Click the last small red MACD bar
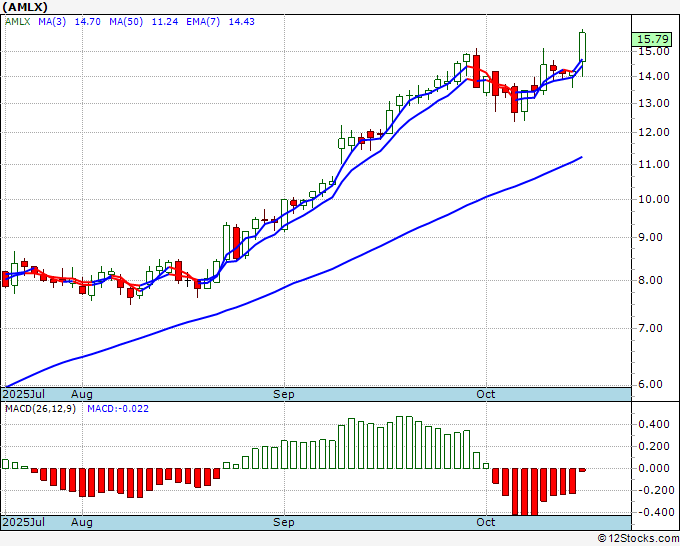The height and width of the screenshot is (546, 680). (582, 470)
